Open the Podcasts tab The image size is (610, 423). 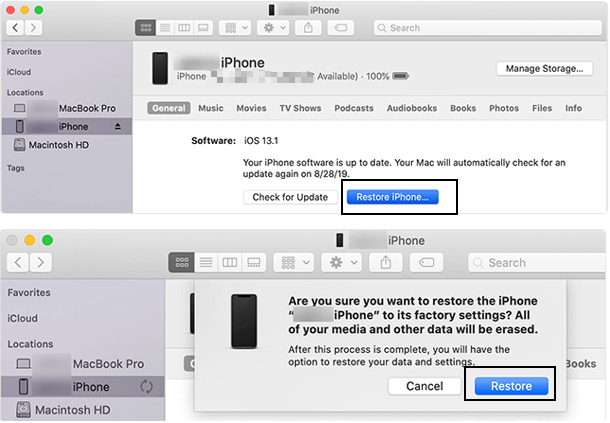pyautogui.click(x=354, y=108)
